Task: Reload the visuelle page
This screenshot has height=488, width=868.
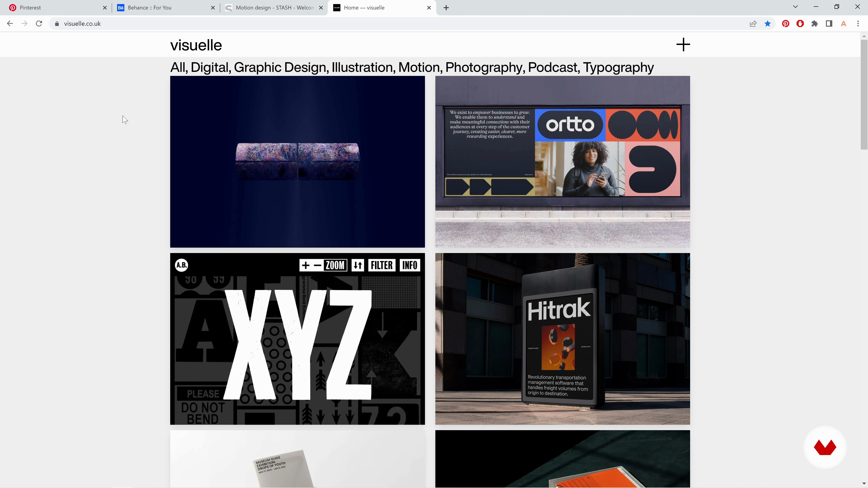Action: click(39, 23)
